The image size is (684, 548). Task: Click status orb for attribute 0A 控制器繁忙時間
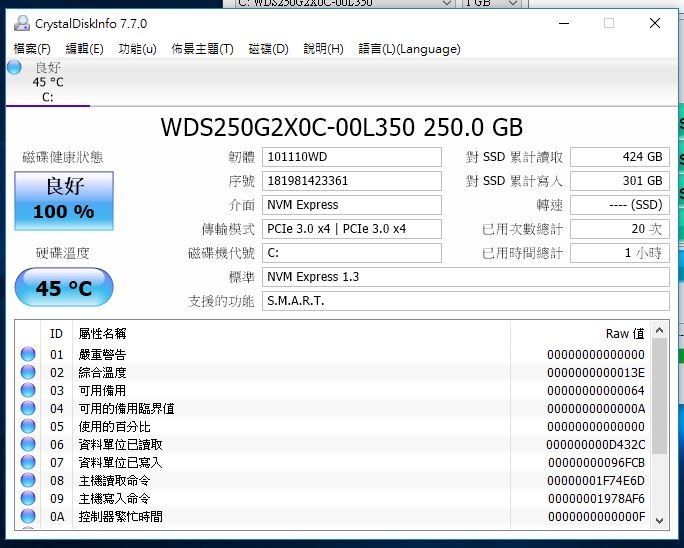(28, 516)
